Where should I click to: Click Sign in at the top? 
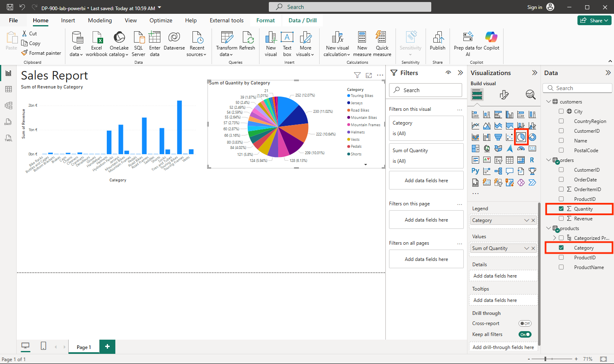coord(534,7)
